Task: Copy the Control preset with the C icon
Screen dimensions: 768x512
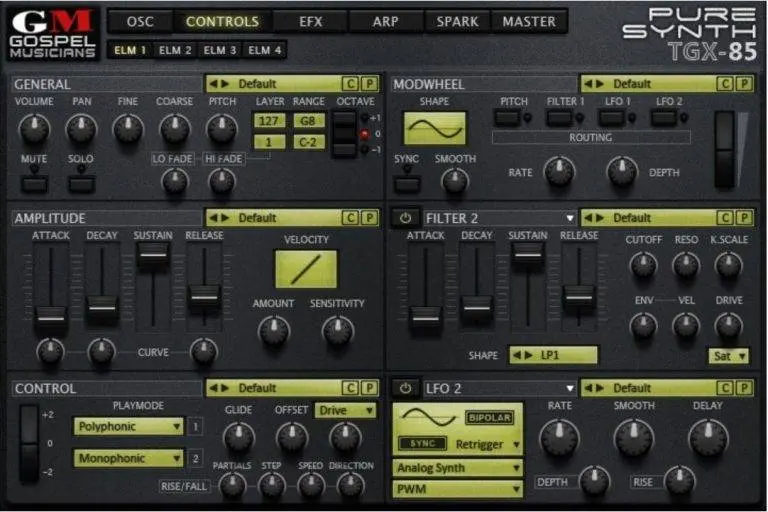Action: click(x=350, y=388)
